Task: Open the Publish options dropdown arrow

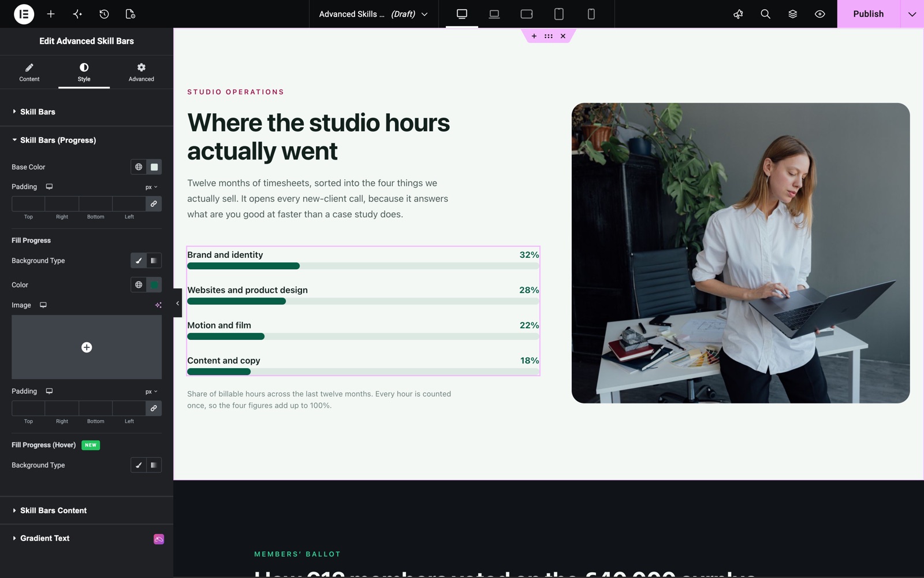Action: tap(912, 14)
